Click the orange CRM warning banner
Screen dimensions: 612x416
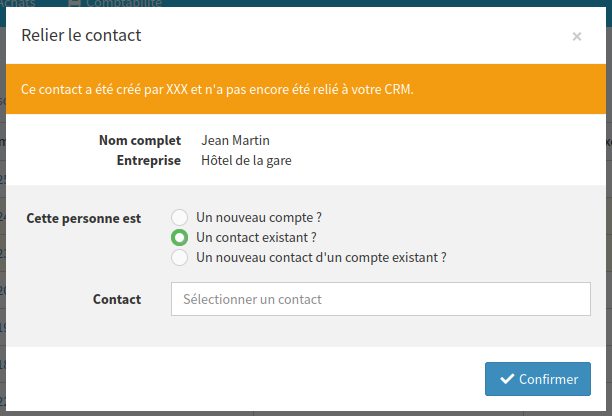(306, 89)
